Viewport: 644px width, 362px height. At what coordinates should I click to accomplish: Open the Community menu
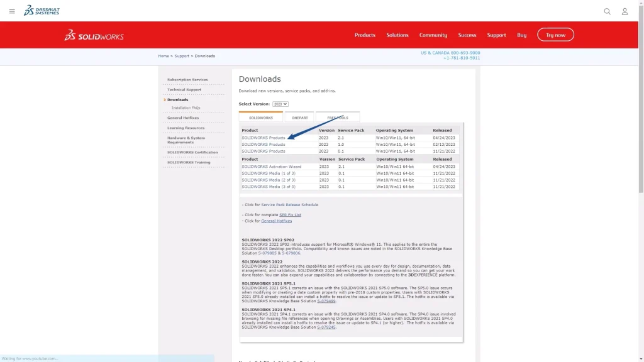(433, 35)
